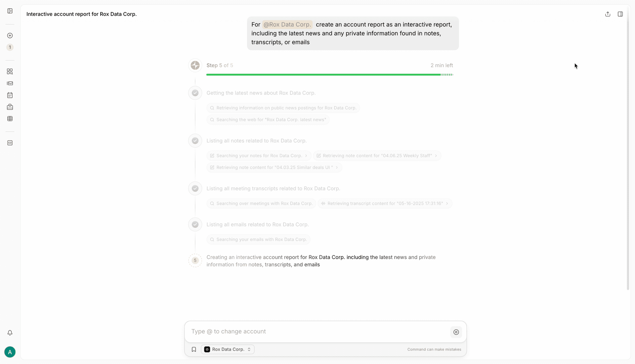Click Searching your notes for Rox Data Corp.

[x=259, y=155]
